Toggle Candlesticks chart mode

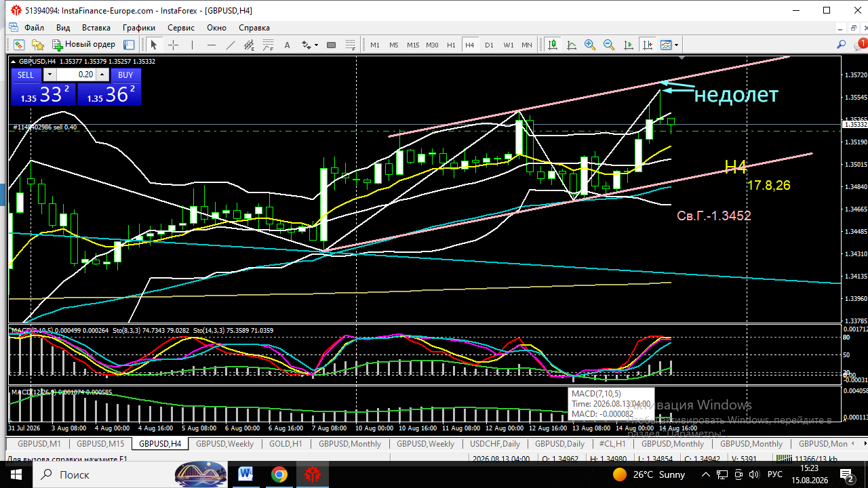tap(553, 45)
